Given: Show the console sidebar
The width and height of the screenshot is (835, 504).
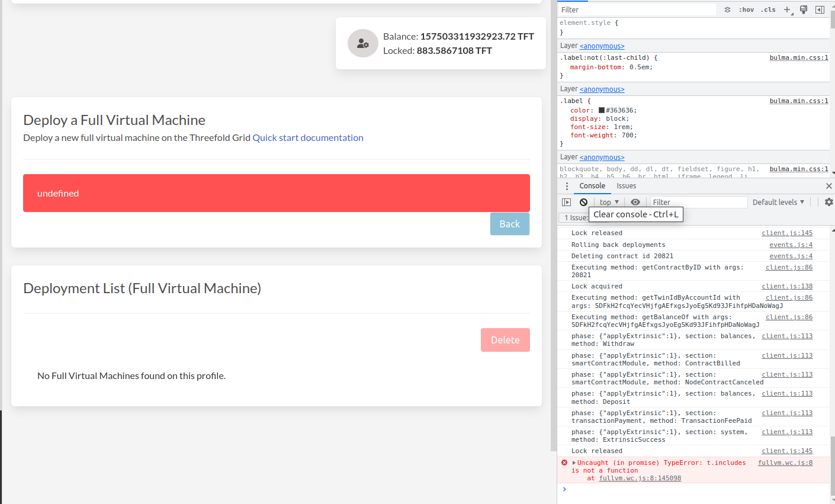Looking at the screenshot, I should [567, 201].
